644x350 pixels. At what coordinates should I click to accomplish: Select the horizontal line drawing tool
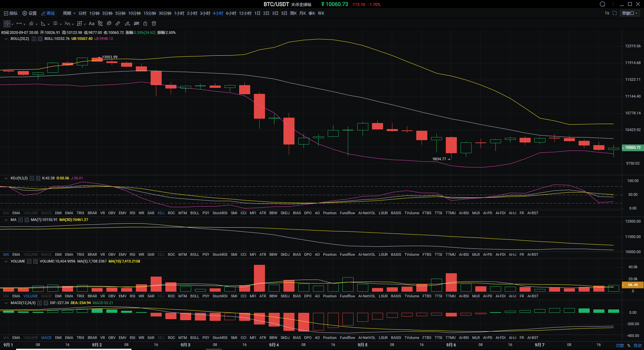[x=19, y=24]
